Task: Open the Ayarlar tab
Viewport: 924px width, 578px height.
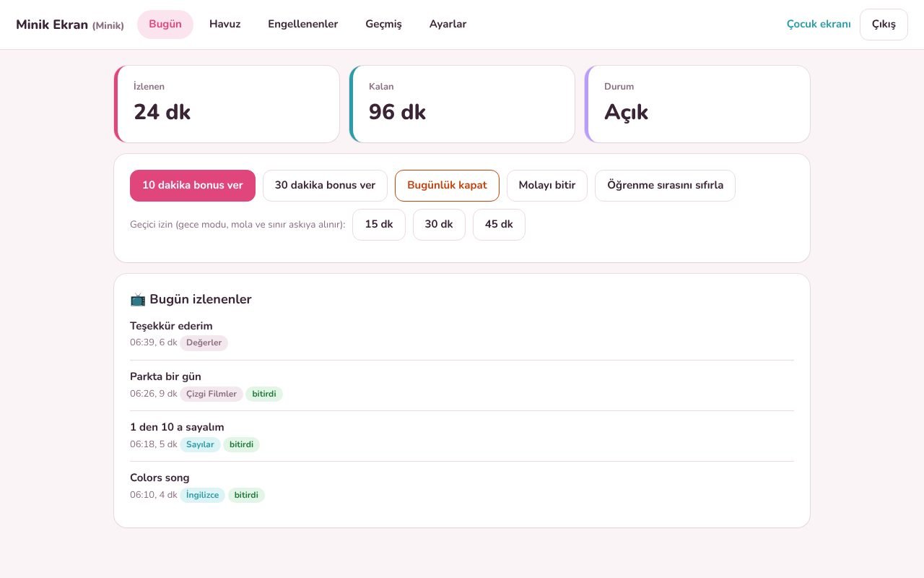Action: (x=448, y=25)
